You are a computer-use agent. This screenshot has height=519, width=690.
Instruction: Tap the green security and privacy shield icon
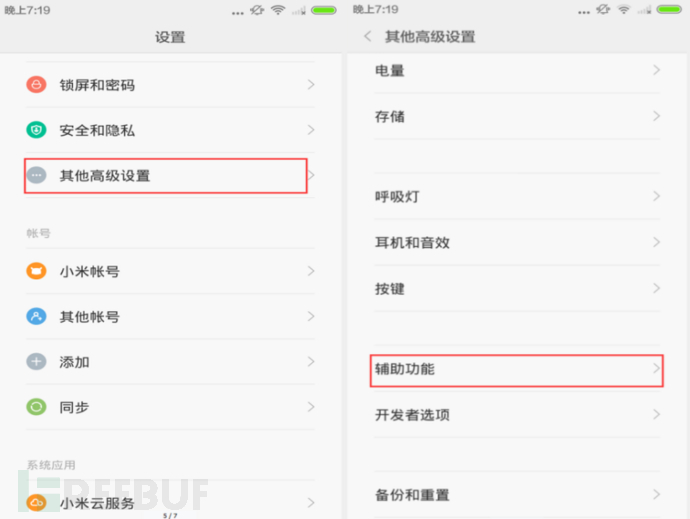click(x=36, y=130)
